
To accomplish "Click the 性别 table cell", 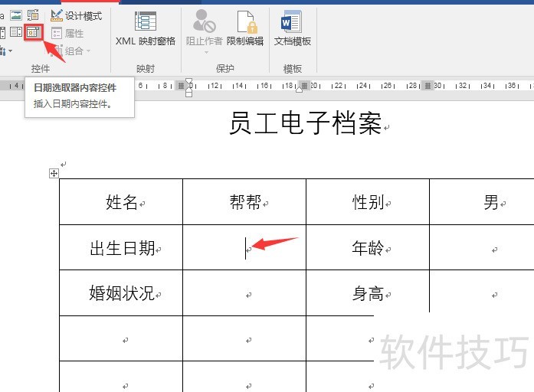I will coord(368,202).
